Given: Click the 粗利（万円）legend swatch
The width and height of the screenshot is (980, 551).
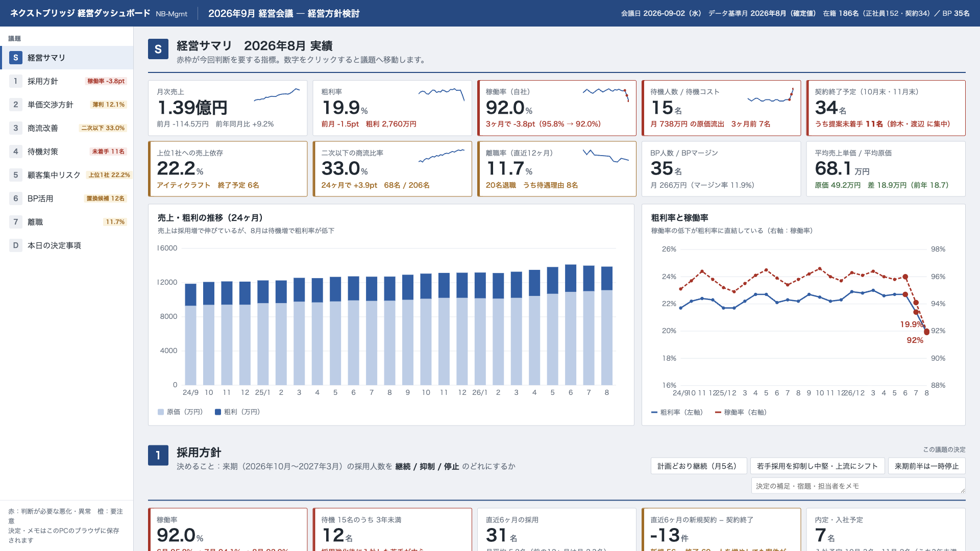Looking at the screenshot, I should (218, 412).
